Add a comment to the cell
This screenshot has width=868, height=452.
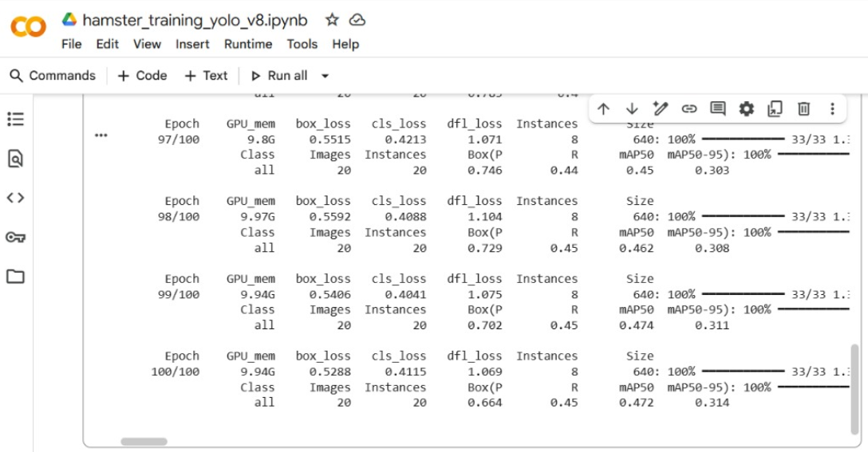[718, 108]
